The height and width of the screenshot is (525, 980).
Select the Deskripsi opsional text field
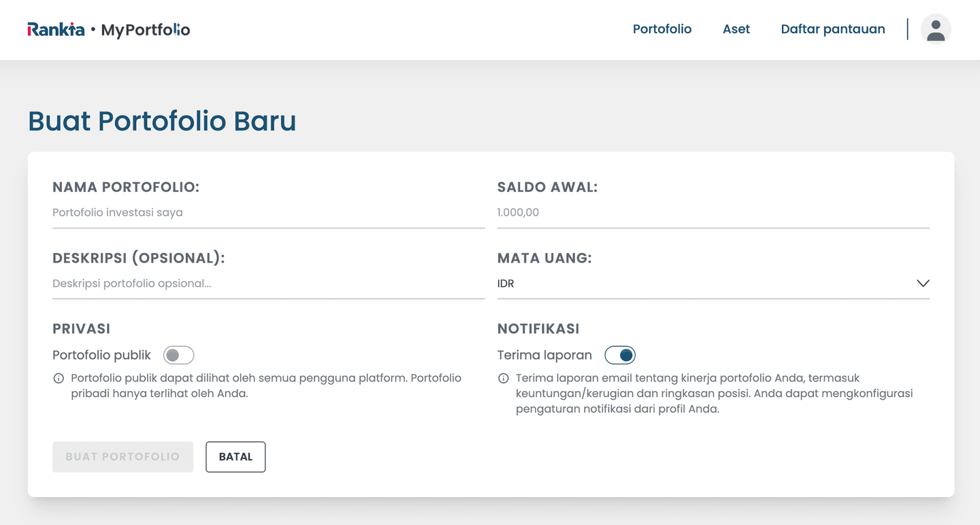pyautogui.click(x=268, y=284)
